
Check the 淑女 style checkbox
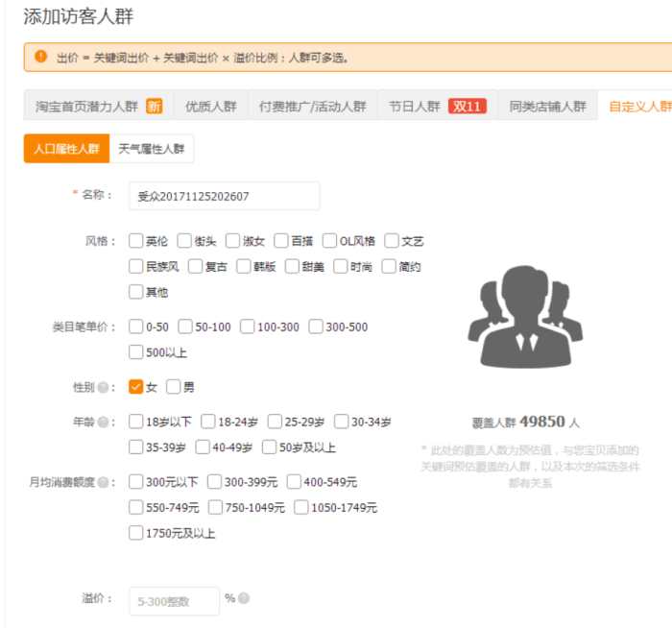pos(232,241)
